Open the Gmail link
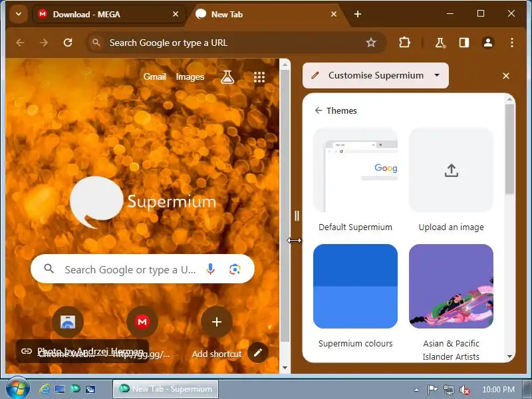 pos(154,77)
